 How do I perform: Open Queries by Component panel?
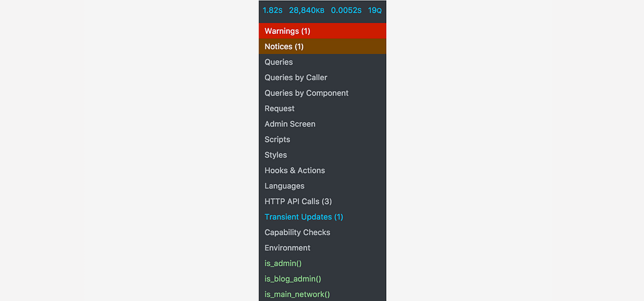click(x=323, y=93)
